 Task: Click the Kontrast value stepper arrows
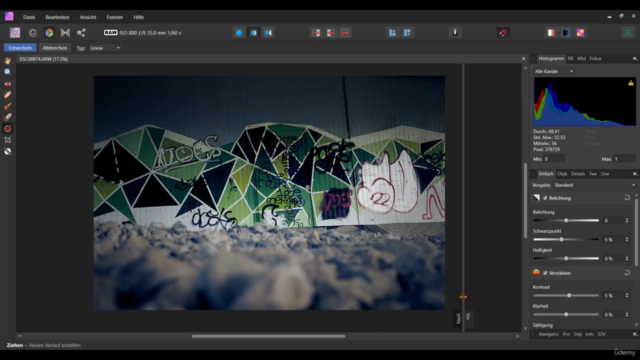pos(627,296)
